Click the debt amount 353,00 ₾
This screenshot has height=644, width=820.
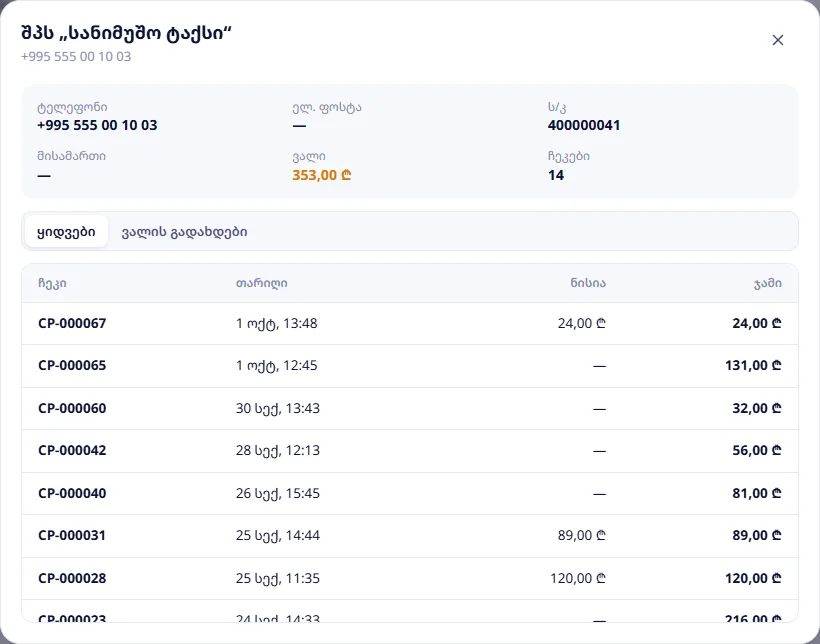point(322,175)
